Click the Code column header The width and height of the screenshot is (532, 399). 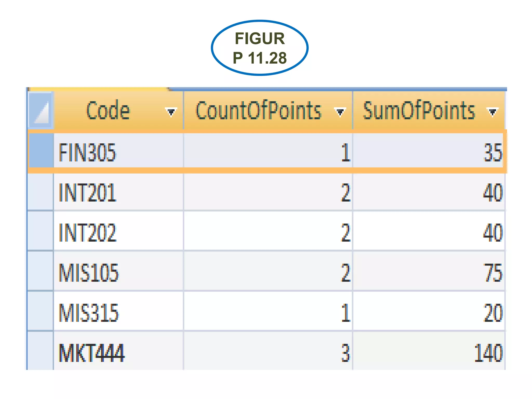tap(108, 111)
